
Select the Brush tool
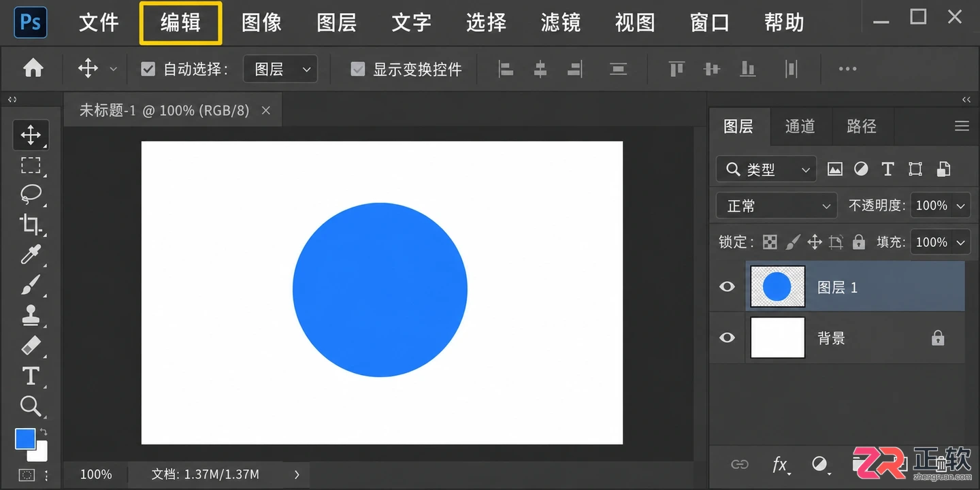(31, 284)
